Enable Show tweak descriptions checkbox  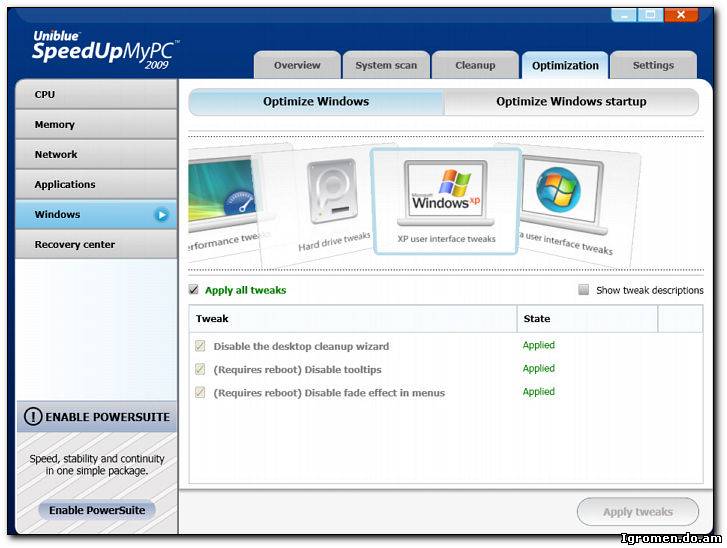coord(584,290)
